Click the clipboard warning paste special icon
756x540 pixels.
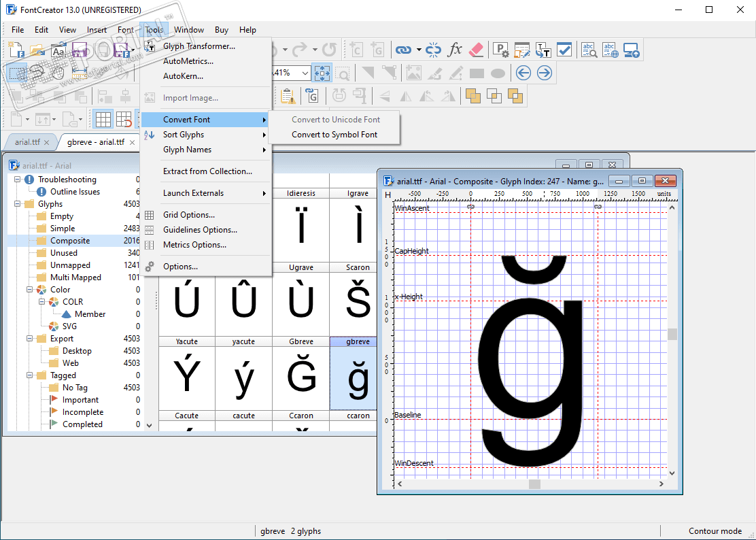pyautogui.click(x=288, y=96)
